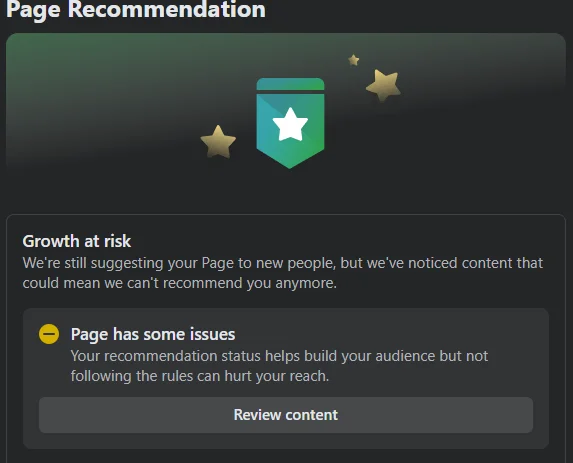Click the white star inside the badge
Image resolution: width=573 pixels, height=463 pixels.
pyautogui.click(x=291, y=125)
